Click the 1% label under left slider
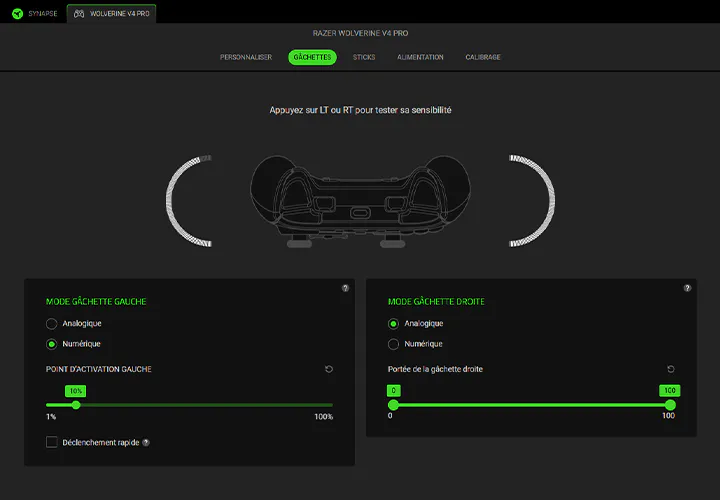The width and height of the screenshot is (720, 500). [51, 417]
